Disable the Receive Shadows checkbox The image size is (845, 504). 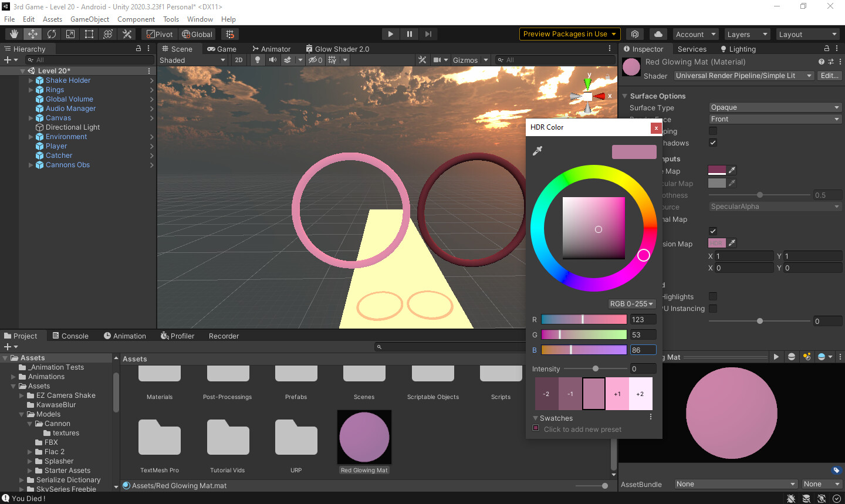[x=712, y=143]
